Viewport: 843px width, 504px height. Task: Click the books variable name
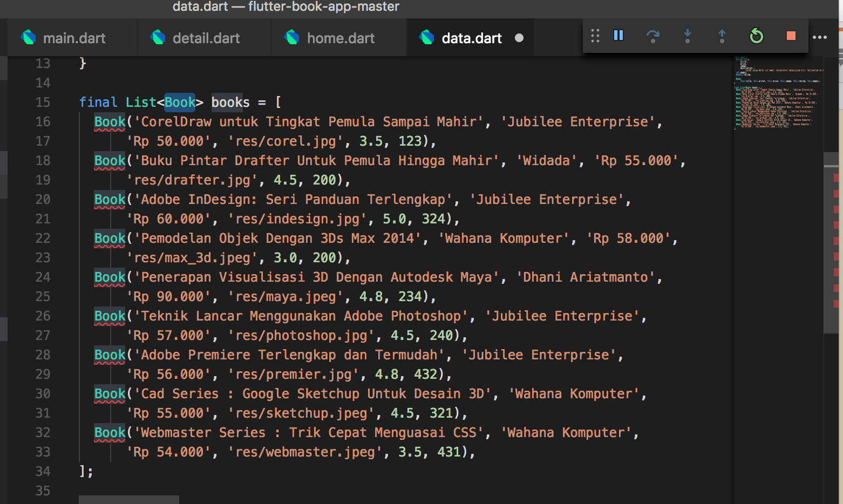click(x=230, y=103)
